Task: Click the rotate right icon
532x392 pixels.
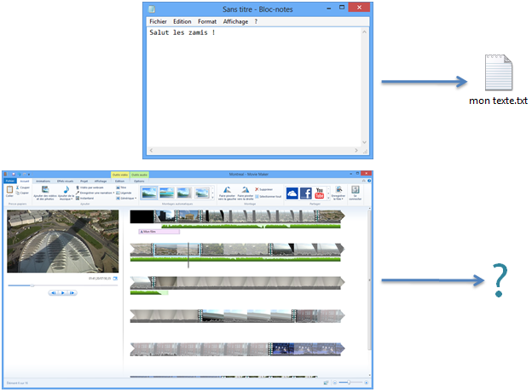Action: click(246, 190)
